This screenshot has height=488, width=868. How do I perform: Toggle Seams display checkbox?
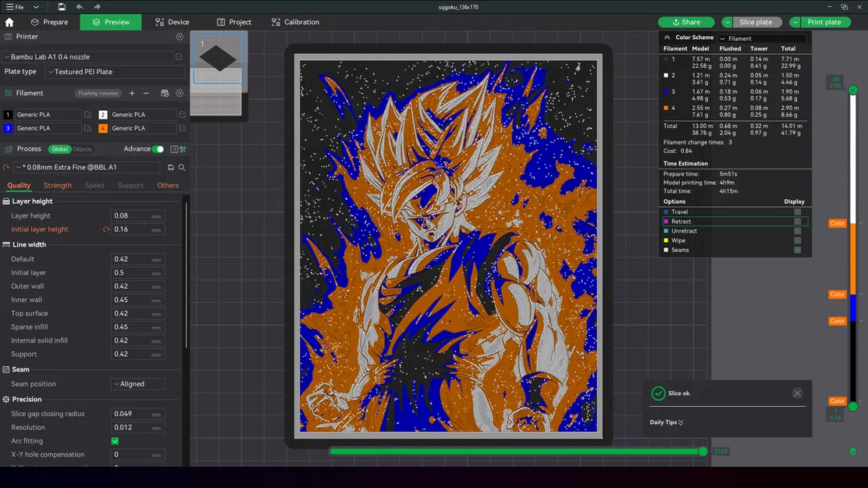click(x=797, y=250)
